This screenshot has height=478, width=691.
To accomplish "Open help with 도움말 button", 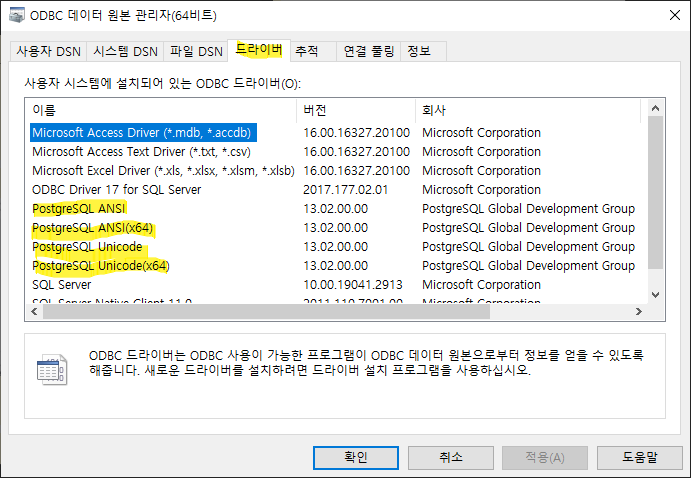I will coord(639,457).
